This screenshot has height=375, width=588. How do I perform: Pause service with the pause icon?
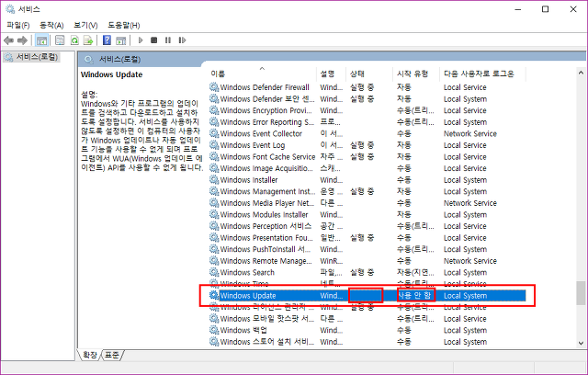167,40
